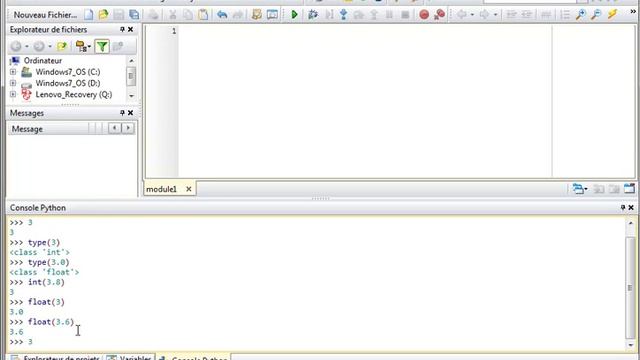Image resolution: width=640 pixels, height=360 pixels.
Task: Click the console scrollbar thumb
Action: pos(630,288)
